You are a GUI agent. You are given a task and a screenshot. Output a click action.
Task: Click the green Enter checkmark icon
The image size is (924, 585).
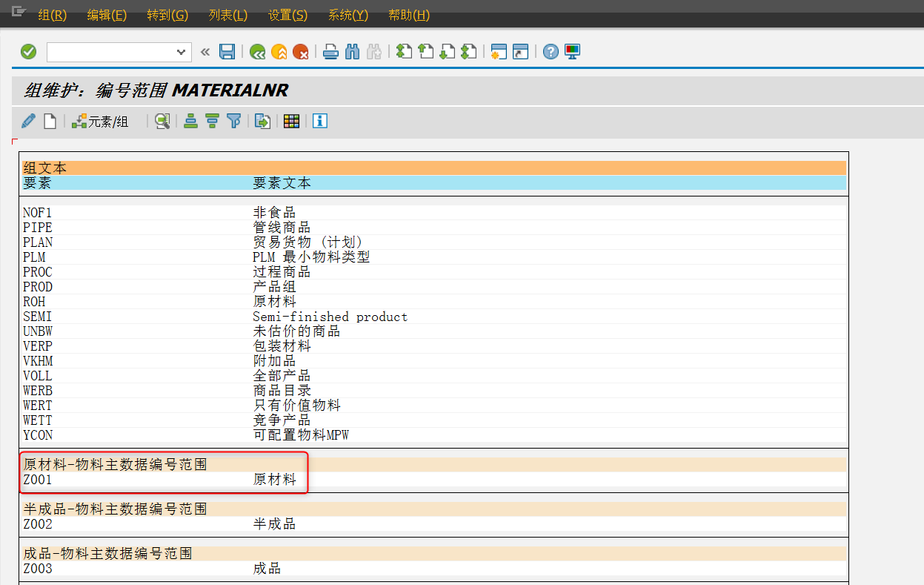point(29,51)
